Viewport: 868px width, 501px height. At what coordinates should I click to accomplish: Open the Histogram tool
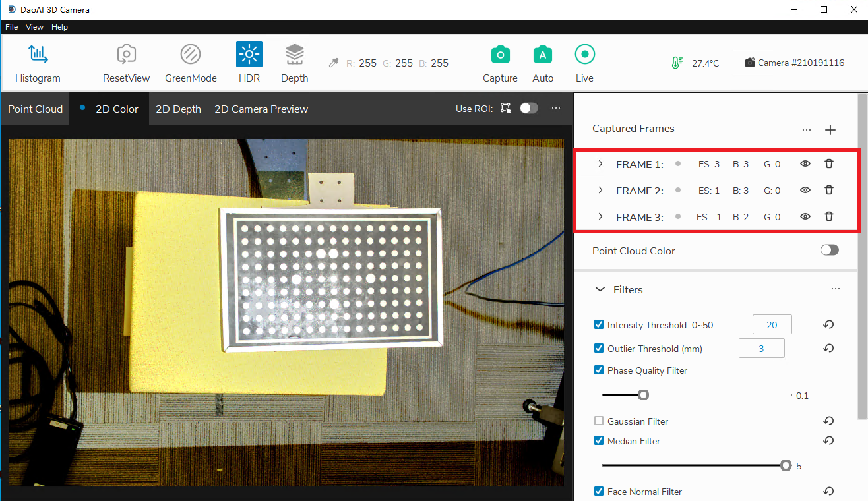coord(38,55)
